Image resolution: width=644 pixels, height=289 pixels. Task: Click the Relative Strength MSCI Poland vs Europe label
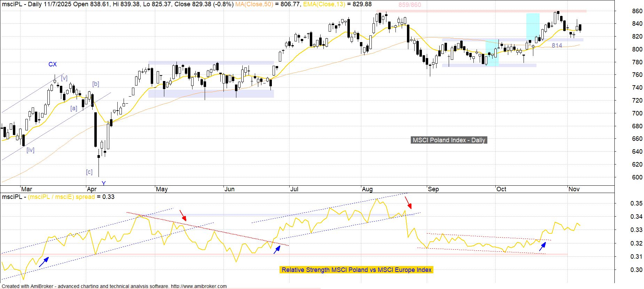[356, 270]
